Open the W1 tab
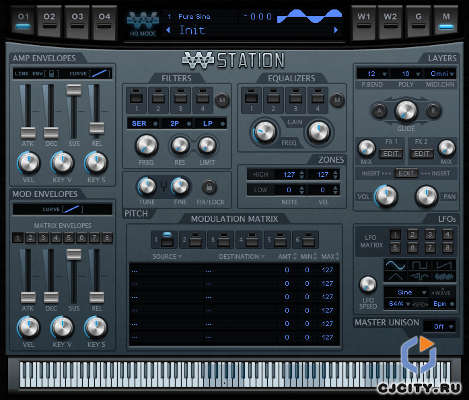This screenshot has width=469, height=400. tap(364, 22)
